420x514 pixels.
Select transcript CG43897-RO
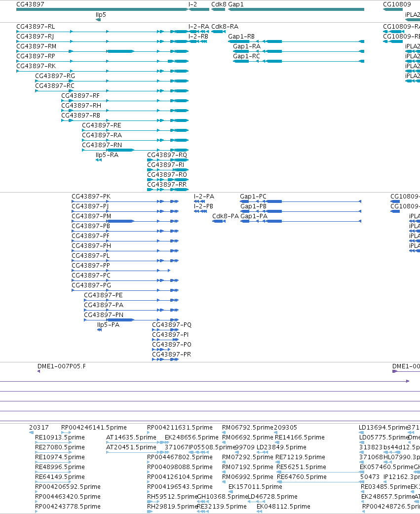(x=168, y=180)
